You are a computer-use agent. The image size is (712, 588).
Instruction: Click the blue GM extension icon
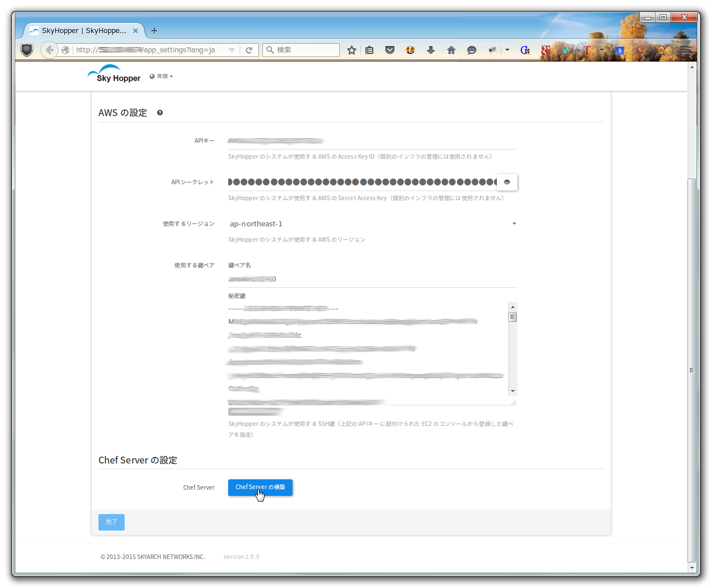tap(525, 50)
